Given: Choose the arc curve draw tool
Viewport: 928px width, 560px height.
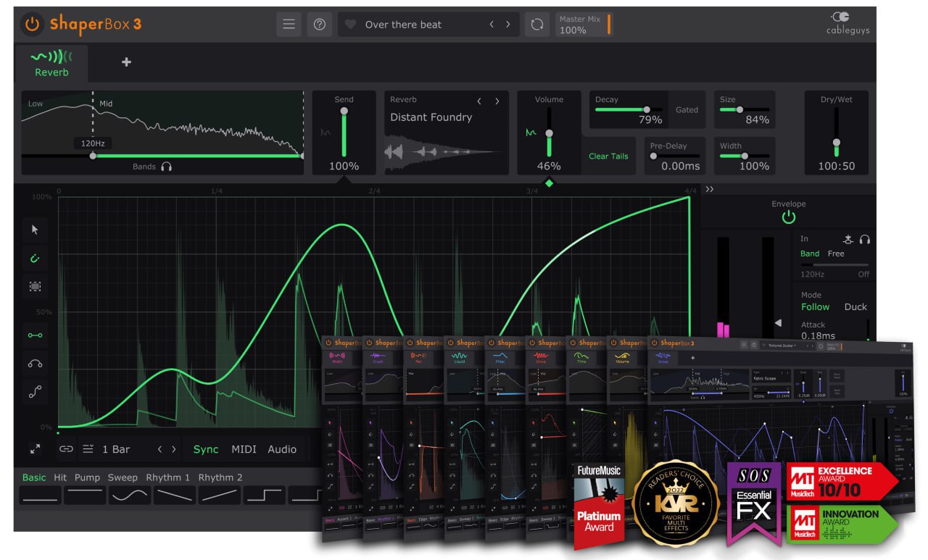Looking at the screenshot, I should coord(34,364).
